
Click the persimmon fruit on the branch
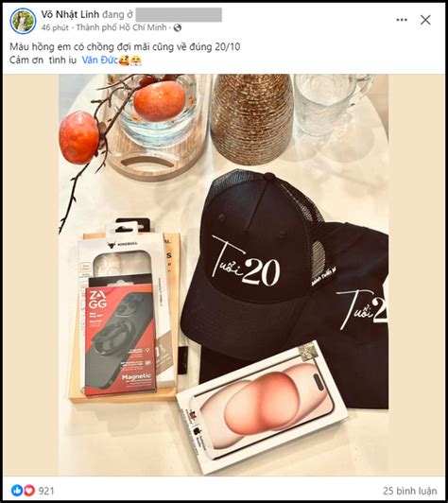(x=78, y=137)
